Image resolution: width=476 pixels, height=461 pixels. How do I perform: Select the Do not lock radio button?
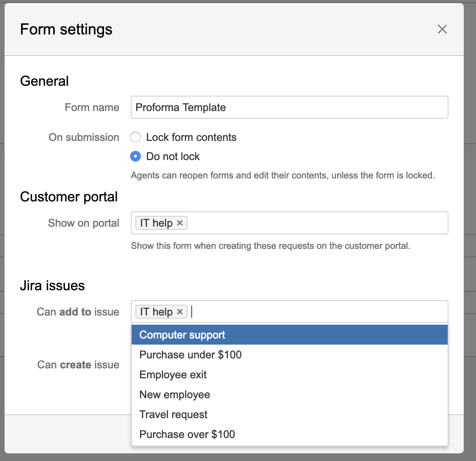pyautogui.click(x=135, y=156)
